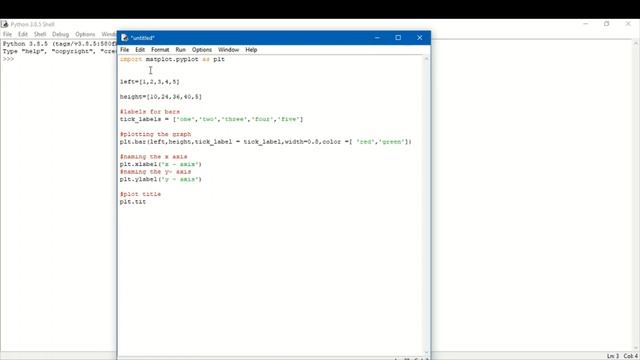Open Edit menu in Python Shell window
Screen dimensions: 640x360
23,34
